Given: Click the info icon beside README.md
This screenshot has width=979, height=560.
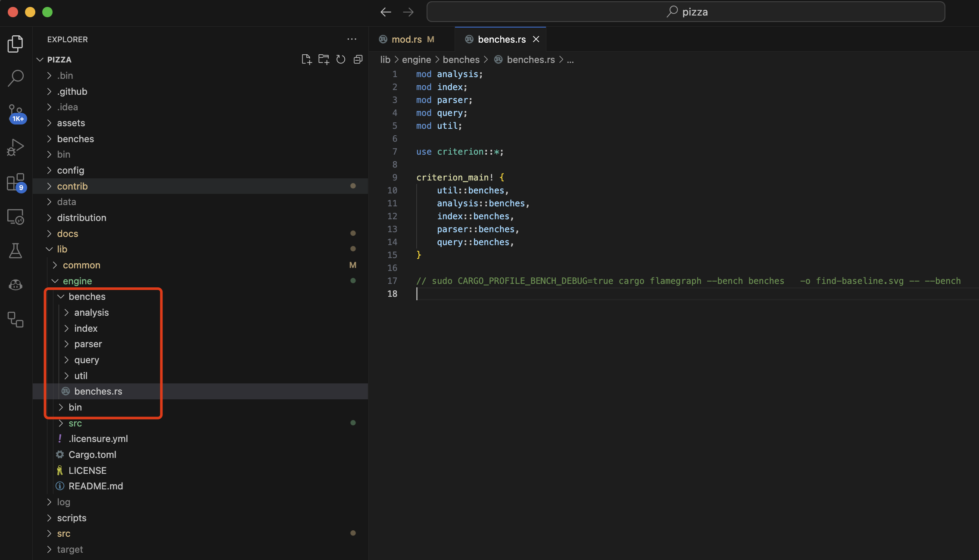Looking at the screenshot, I should point(60,486).
